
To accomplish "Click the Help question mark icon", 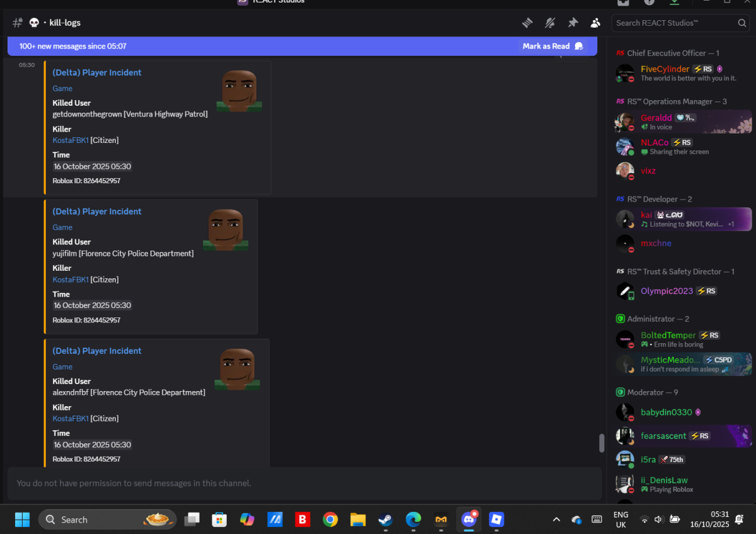I will click(649, 2).
